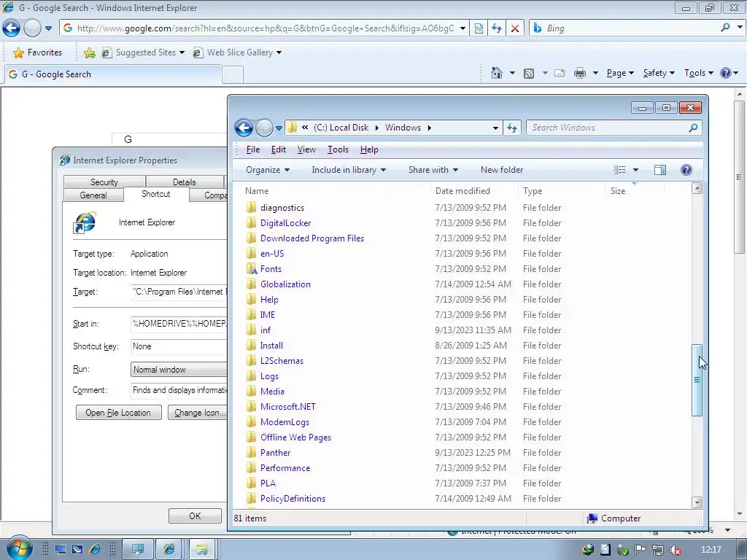Screen dimensions: 747x560
Task: Open the File menu in Explorer
Action: [x=253, y=149]
